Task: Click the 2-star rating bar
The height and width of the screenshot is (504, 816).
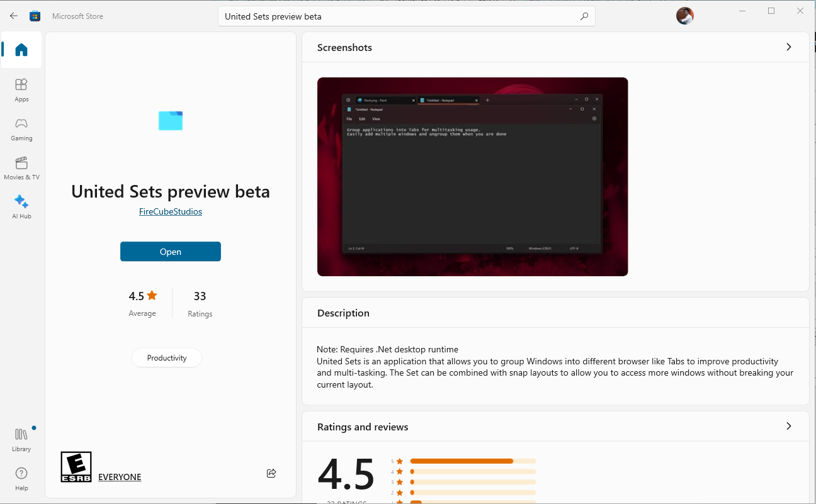Action: pos(473,492)
